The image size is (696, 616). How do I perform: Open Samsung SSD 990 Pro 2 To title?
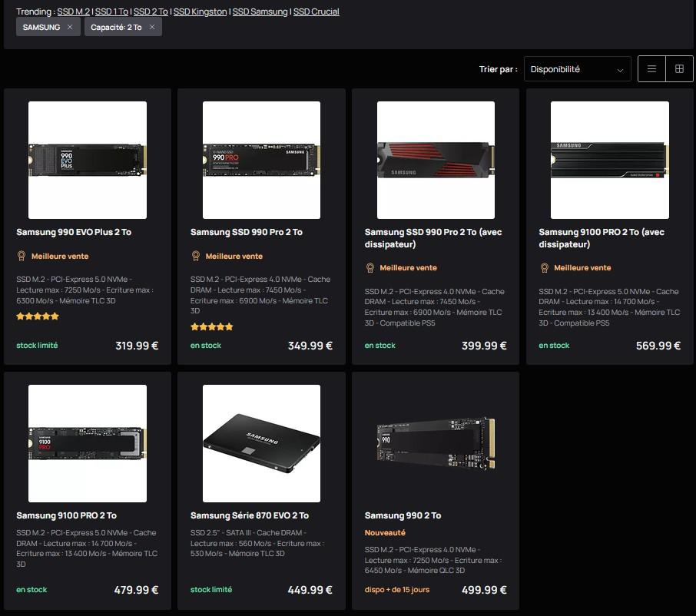click(x=247, y=232)
